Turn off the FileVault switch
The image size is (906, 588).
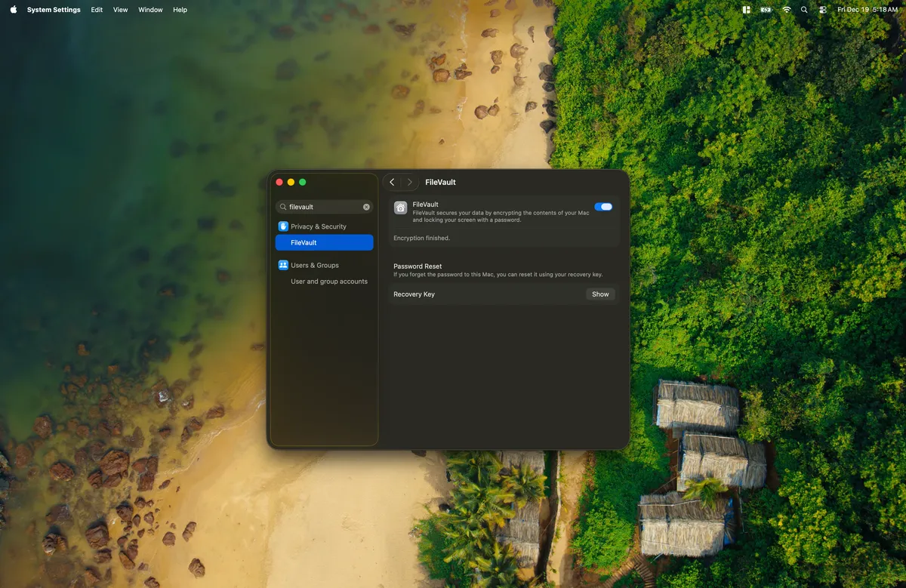pyautogui.click(x=603, y=207)
